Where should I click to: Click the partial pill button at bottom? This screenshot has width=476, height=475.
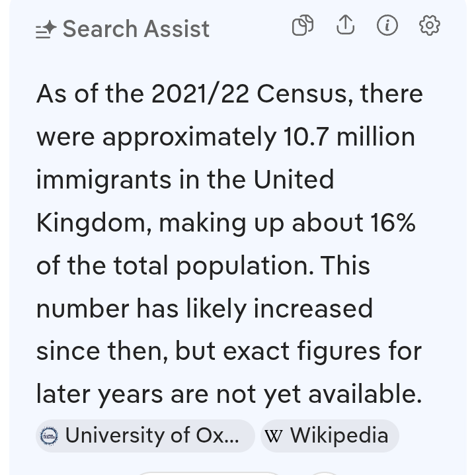point(208,472)
